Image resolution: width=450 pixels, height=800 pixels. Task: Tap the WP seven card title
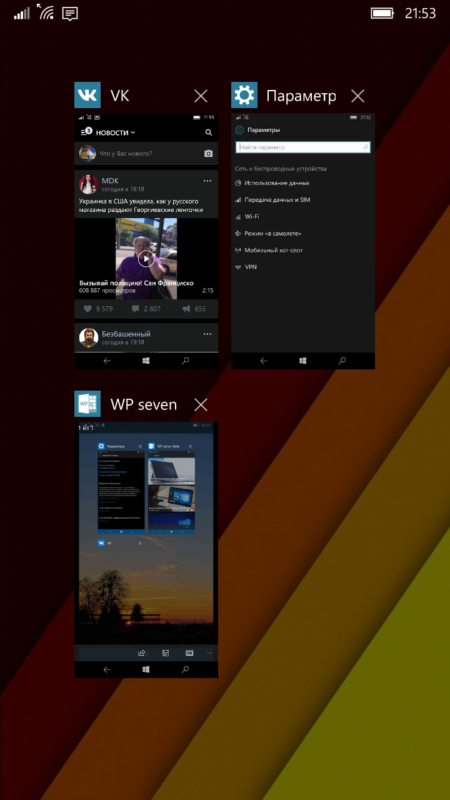tap(143, 405)
